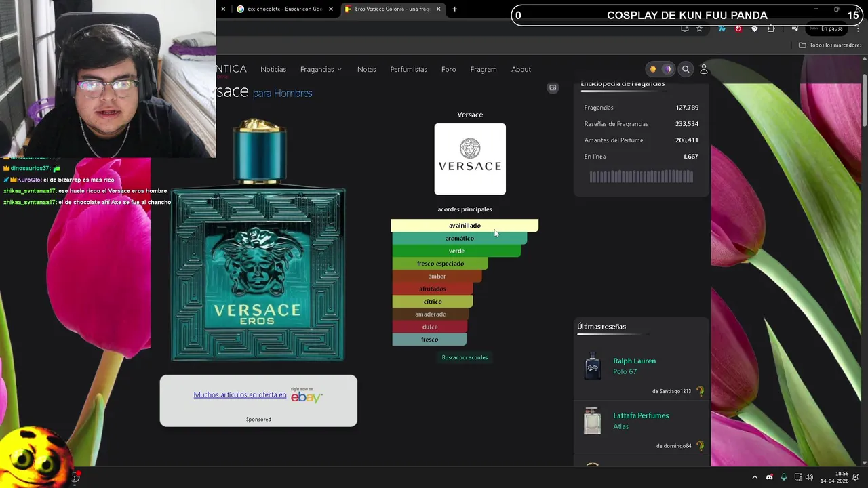Click the microphone tray icon

click(x=783, y=477)
